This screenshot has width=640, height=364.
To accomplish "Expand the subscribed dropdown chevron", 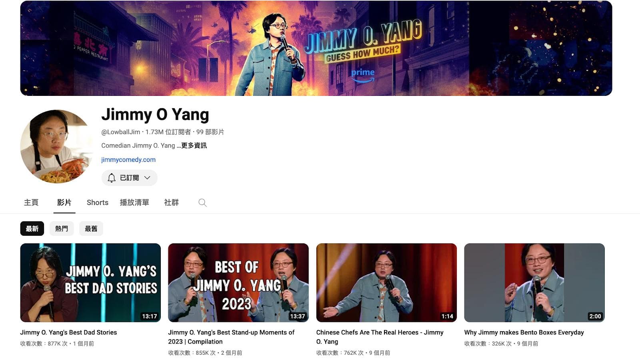I will coord(147,178).
